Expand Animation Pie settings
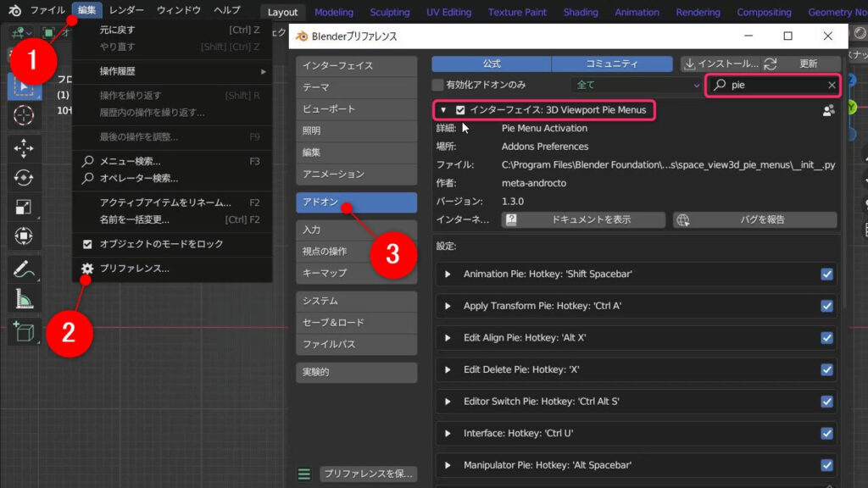The height and width of the screenshot is (488, 868). (448, 274)
